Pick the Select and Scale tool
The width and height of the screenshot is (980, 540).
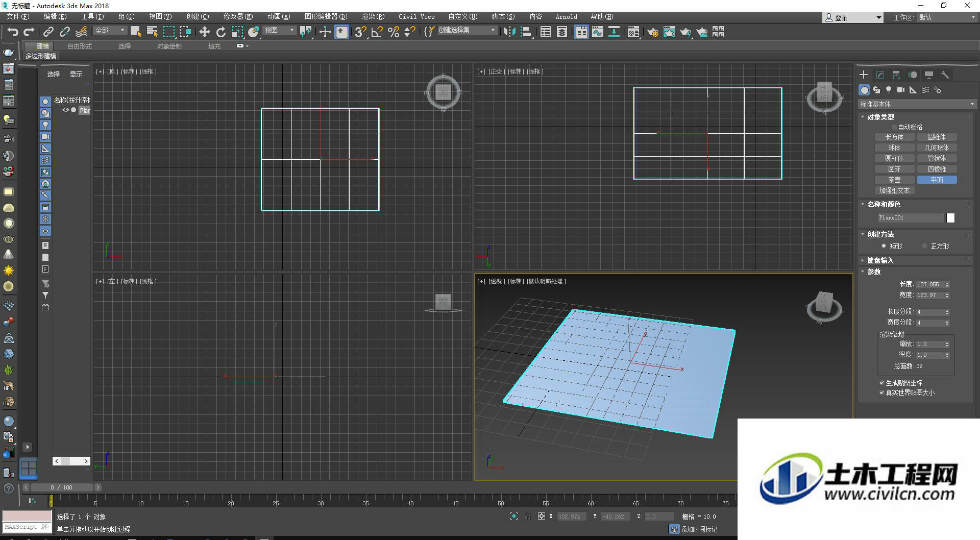click(237, 32)
